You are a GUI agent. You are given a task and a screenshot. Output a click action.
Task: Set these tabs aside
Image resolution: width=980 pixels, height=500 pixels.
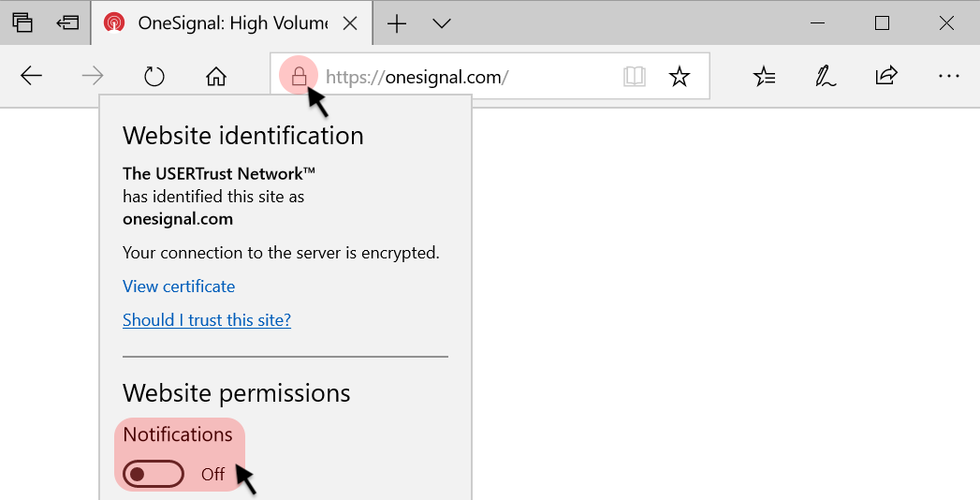tap(66, 23)
